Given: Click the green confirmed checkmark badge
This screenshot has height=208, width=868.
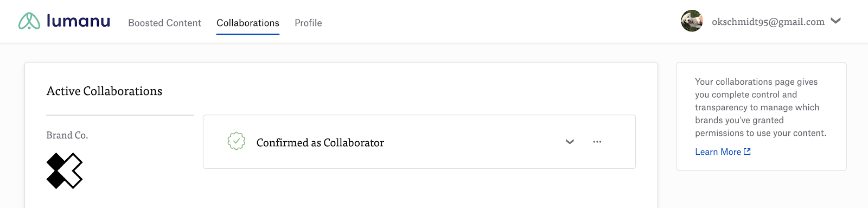Looking at the screenshot, I should [x=236, y=141].
